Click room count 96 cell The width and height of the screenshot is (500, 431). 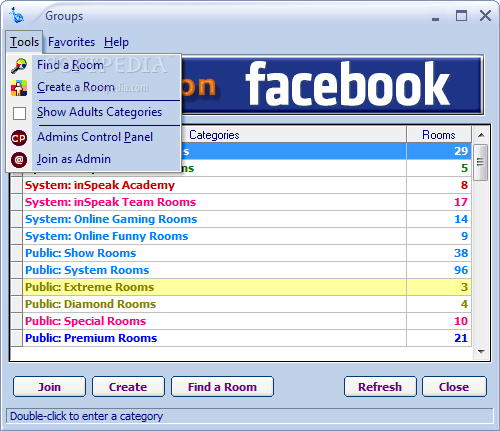pyautogui.click(x=439, y=270)
